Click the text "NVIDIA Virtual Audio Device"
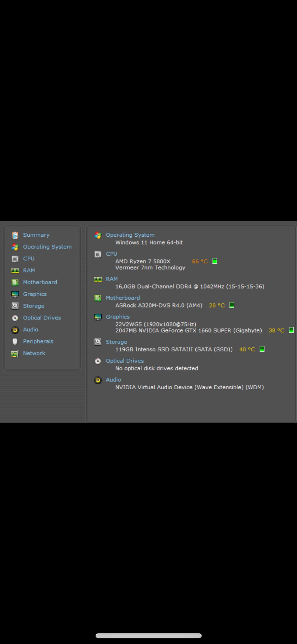This screenshot has width=297, height=644. [190, 387]
